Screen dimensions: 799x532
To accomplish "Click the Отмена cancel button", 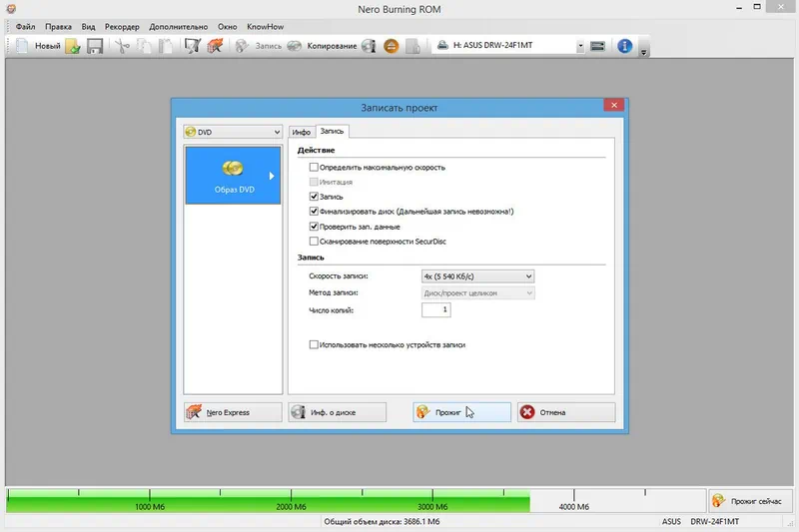I will tap(566, 412).
